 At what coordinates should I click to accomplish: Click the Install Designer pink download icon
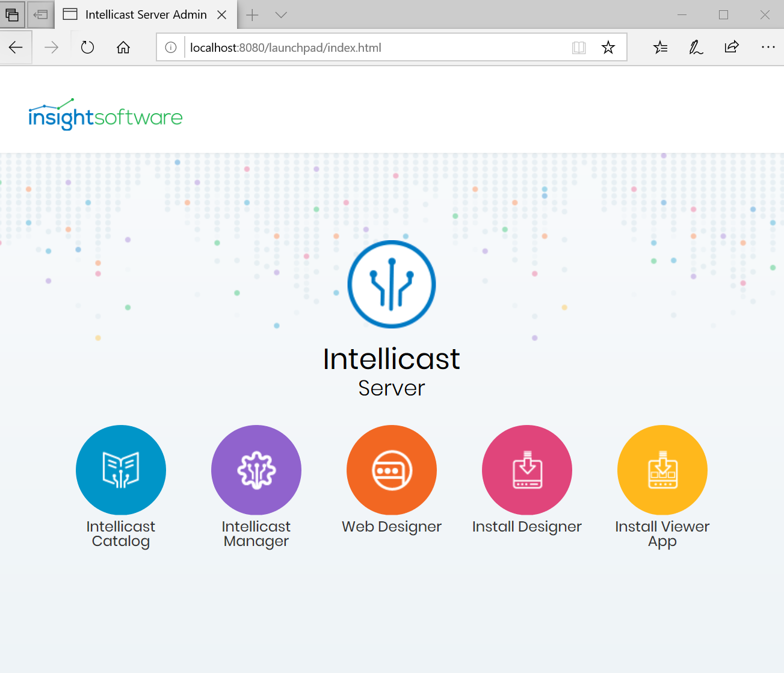(527, 470)
